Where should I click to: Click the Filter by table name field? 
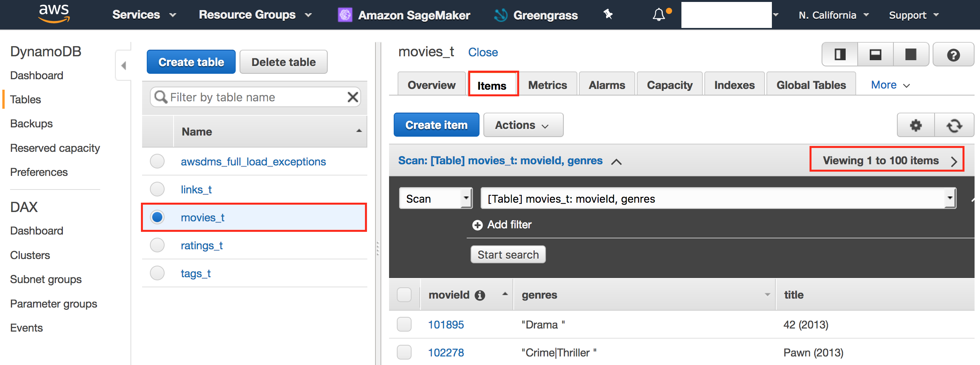255,97
